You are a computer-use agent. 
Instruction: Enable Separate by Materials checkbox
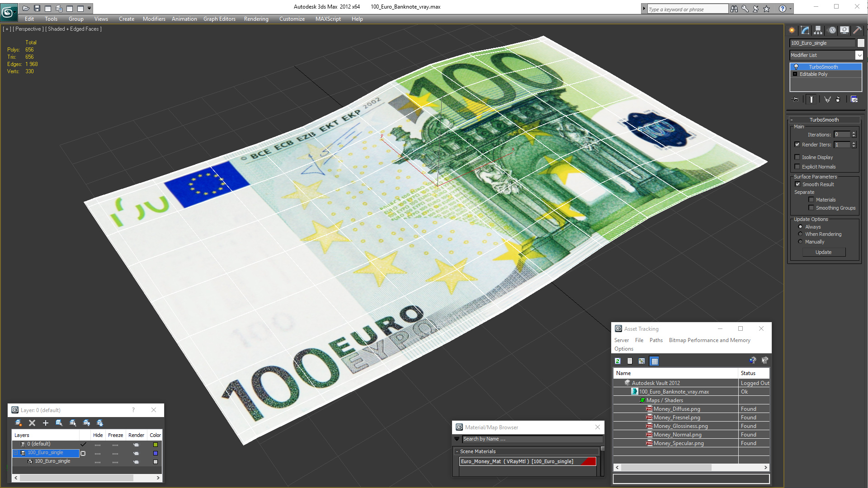811,200
